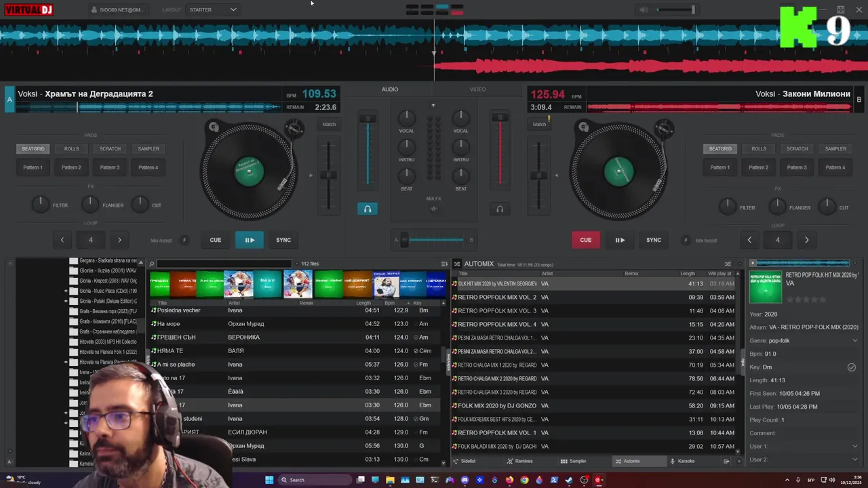Expand the Genre dropdown in the info panel
The height and width of the screenshot is (488, 868).
pos(854,341)
